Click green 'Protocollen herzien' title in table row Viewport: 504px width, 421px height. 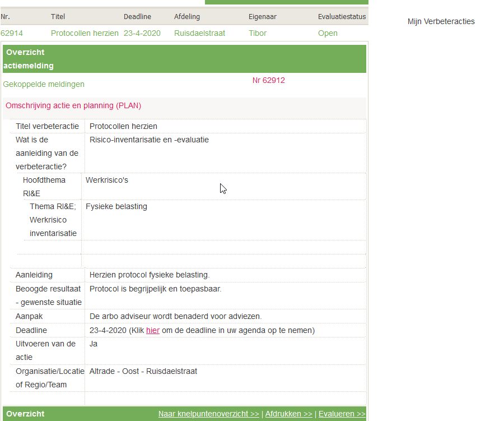pos(85,33)
